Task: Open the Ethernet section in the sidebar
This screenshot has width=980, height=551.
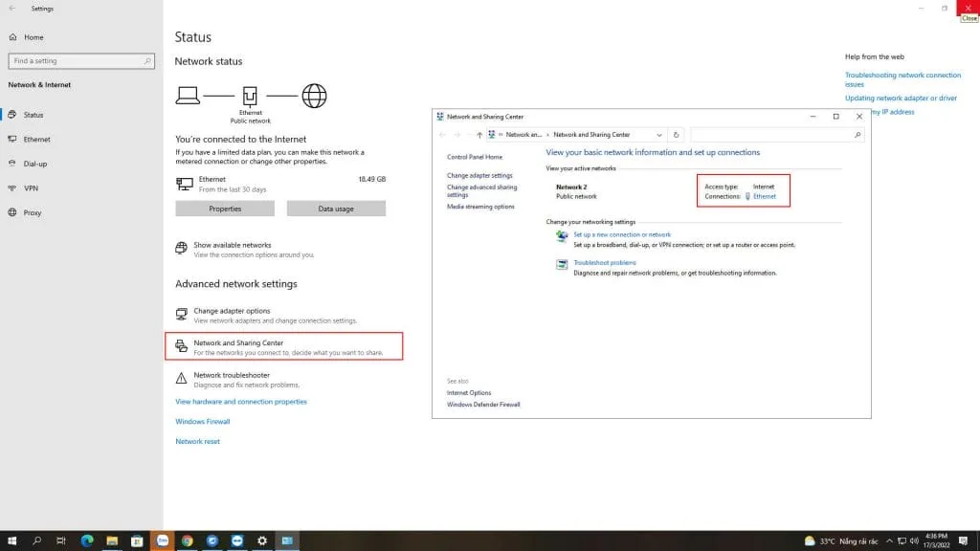Action: [x=36, y=140]
